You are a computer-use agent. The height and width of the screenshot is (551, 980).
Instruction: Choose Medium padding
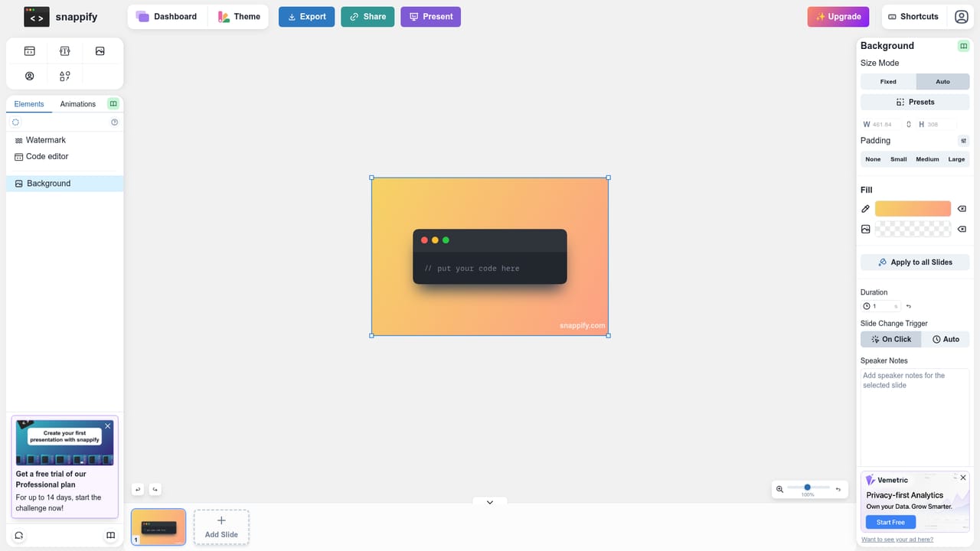point(927,159)
